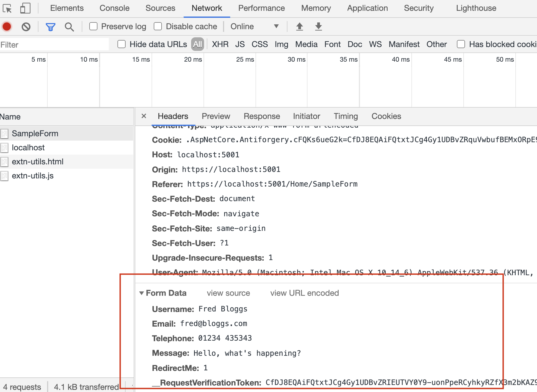537x392 pixels.
Task: Select the extn-utils.js request
Action: pos(32,175)
